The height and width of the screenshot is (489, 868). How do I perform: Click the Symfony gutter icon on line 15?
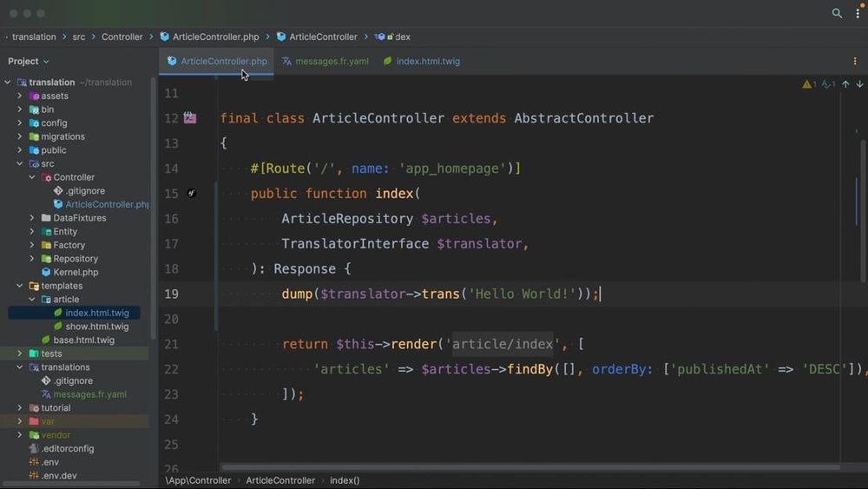pos(192,194)
